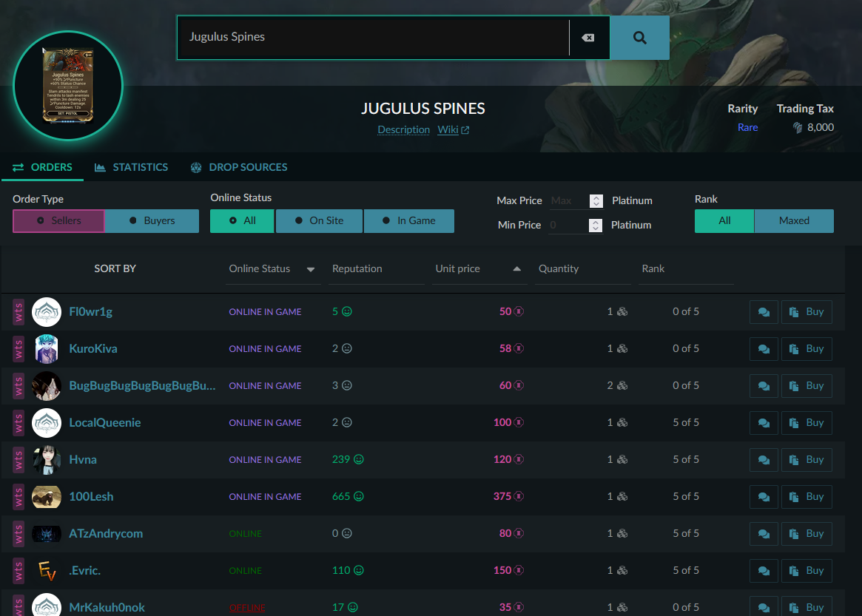Start chat with Hvna
This screenshot has width=862, height=616.
click(x=764, y=459)
